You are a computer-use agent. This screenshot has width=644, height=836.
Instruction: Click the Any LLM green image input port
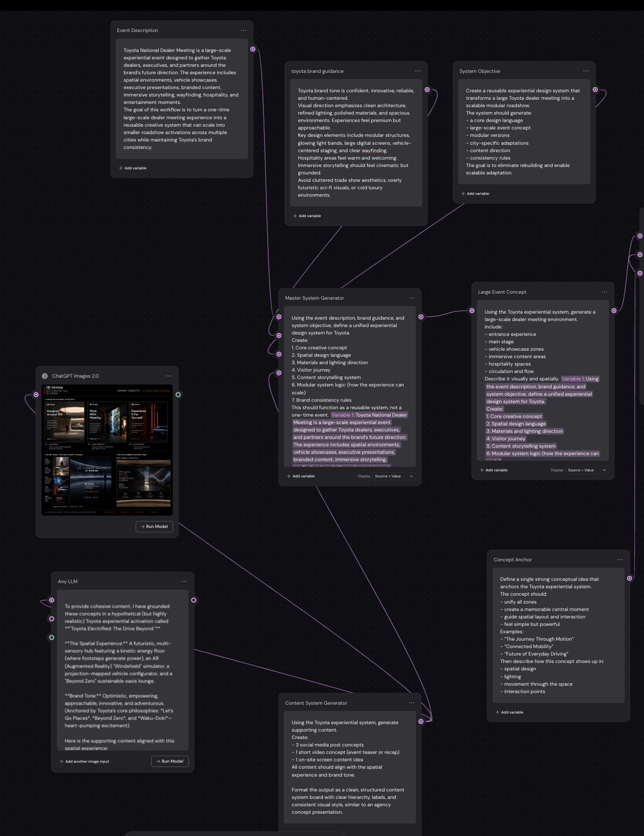(52, 637)
